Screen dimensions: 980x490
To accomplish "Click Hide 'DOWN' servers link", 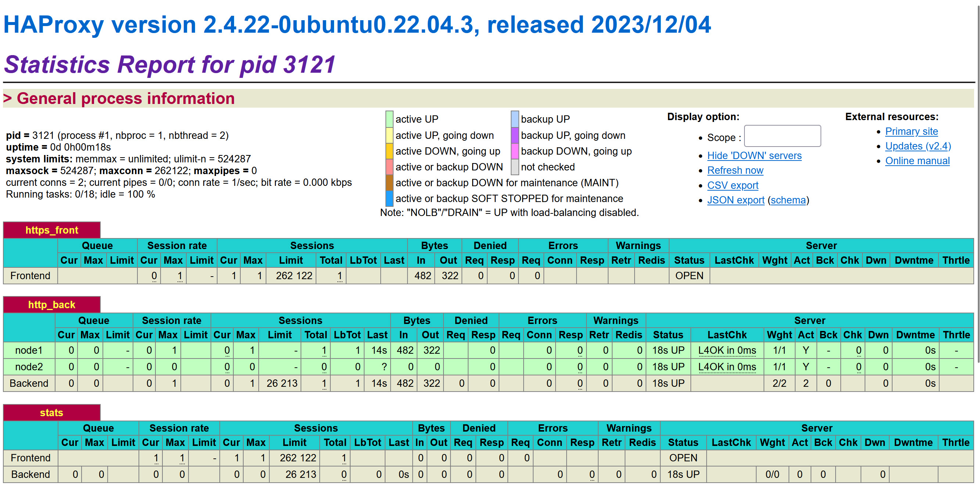I will tap(754, 156).
